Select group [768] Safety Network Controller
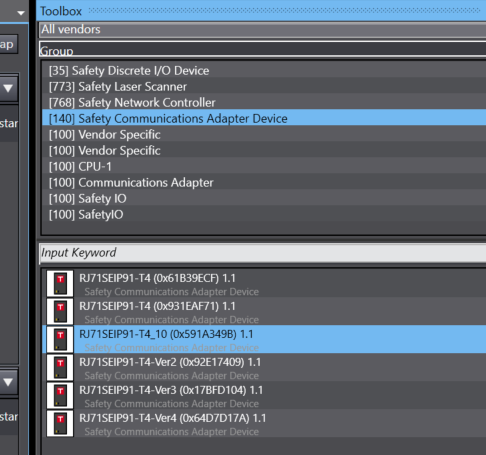The height and width of the screenshot is (455, 486). tap(264, 102)
